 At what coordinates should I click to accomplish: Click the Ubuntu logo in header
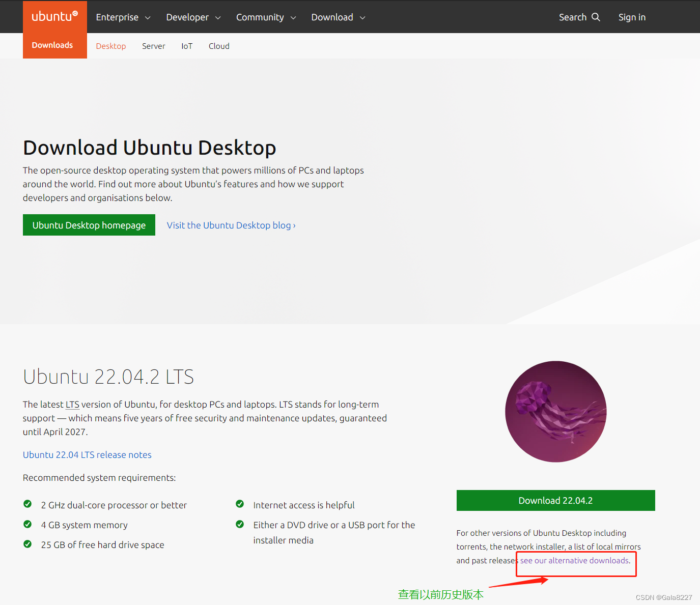pos(54,16)
